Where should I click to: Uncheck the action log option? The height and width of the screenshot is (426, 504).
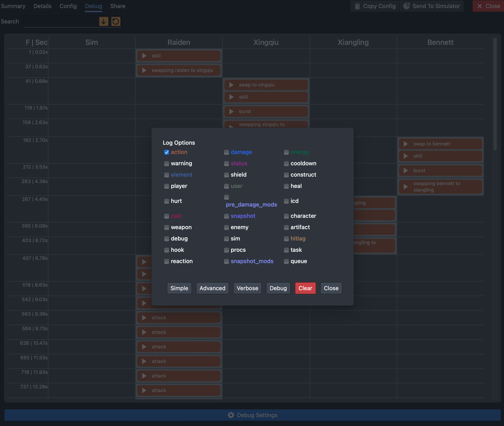(x=166, y=152)
